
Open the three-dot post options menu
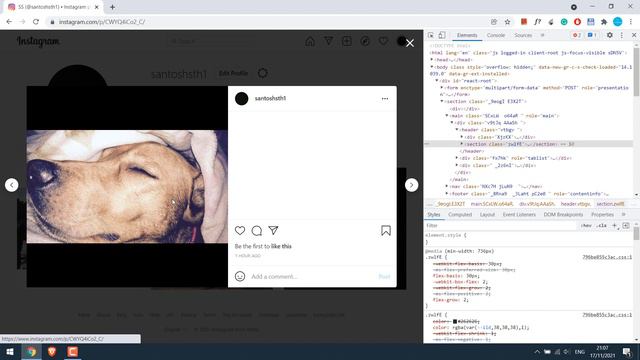point(385,99)
